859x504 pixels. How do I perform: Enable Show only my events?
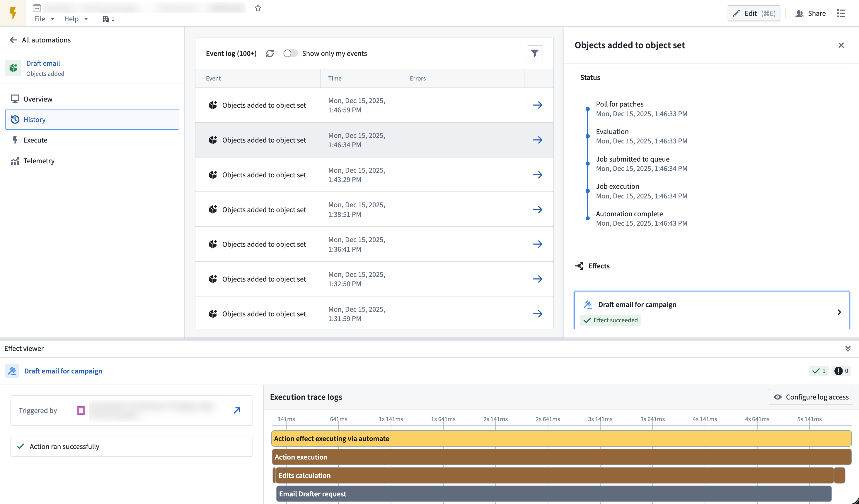click(x=290, y=53)
